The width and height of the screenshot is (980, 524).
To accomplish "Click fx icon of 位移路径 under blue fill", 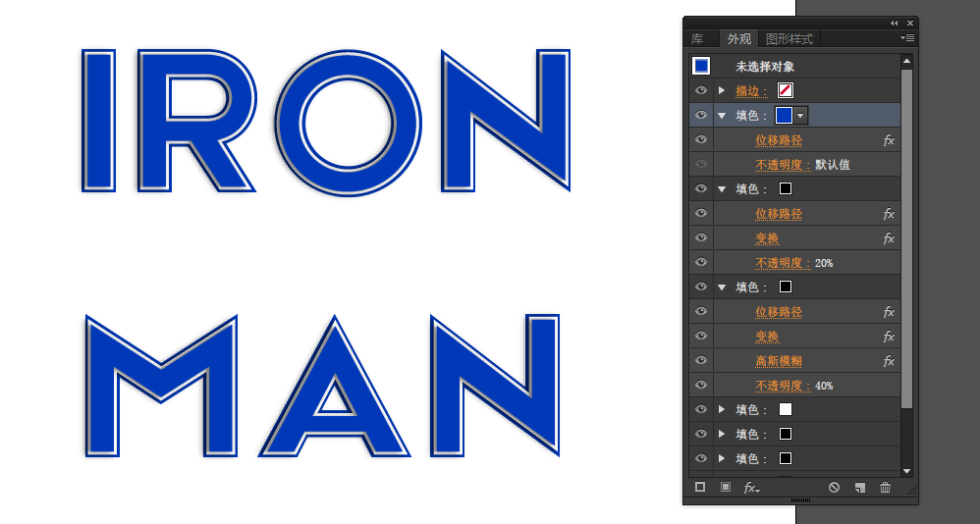I will 889,140.
